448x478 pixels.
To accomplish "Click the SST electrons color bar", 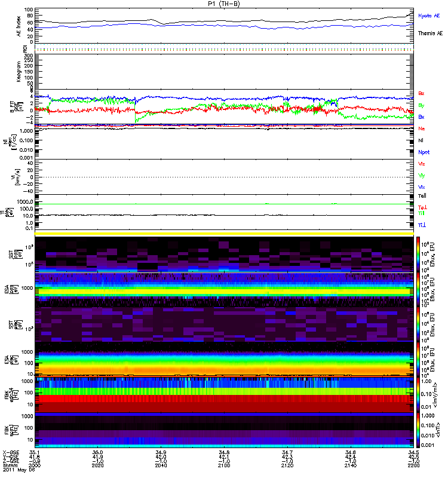I will [x=418, y=324].
